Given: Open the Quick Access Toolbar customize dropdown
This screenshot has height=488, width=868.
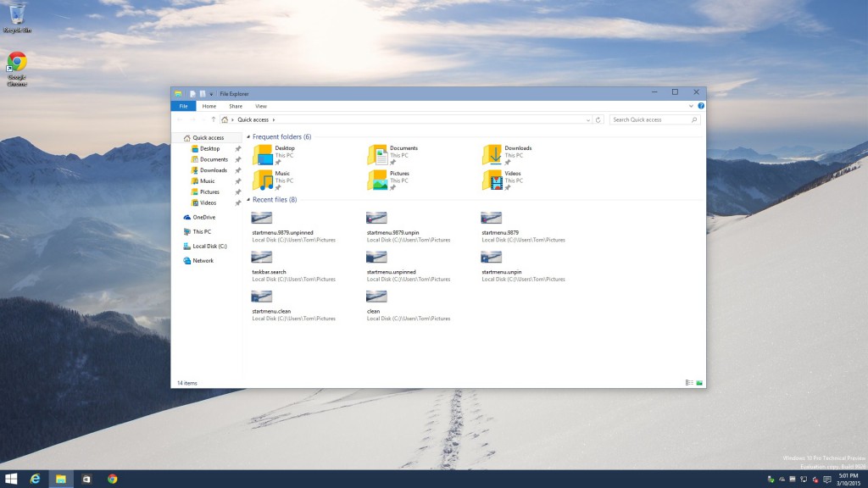Looking at the screenshot, I should [211, 94].
